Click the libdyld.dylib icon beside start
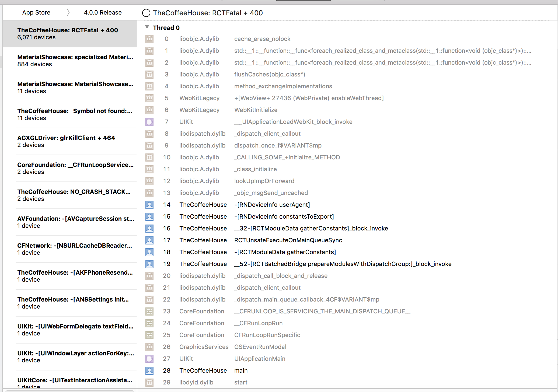The width and height of the screenshot is (558, 392). click(149, 382)
